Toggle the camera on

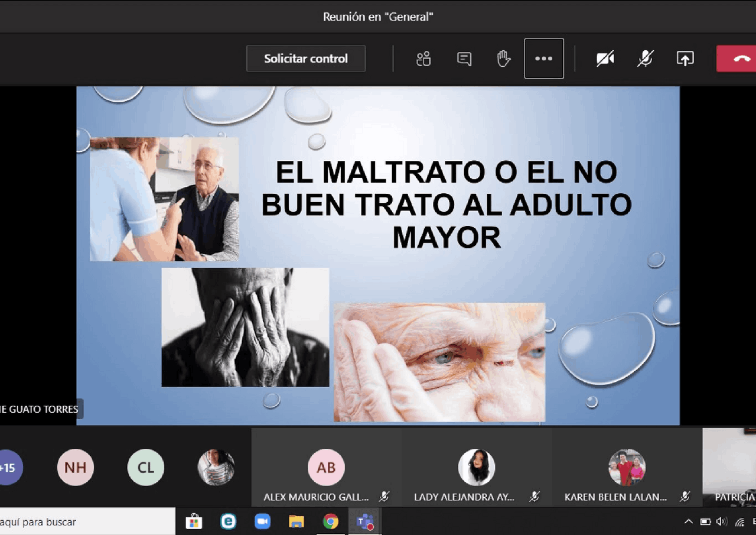[605, 59]
